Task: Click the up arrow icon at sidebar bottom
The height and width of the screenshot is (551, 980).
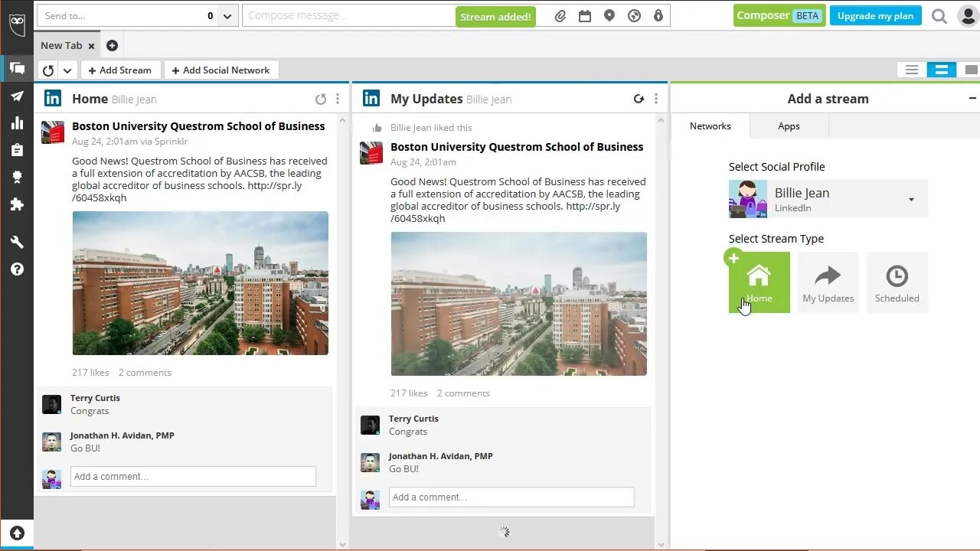Action: click(x=17, y=533)
